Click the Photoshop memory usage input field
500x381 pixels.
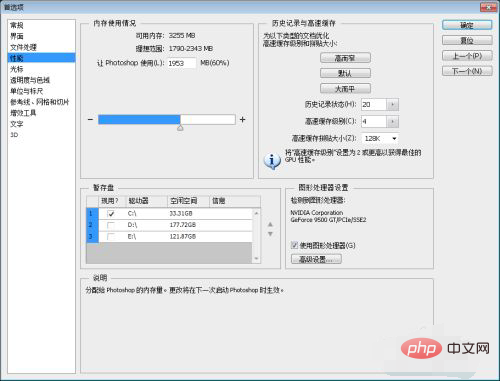[181, 63]
